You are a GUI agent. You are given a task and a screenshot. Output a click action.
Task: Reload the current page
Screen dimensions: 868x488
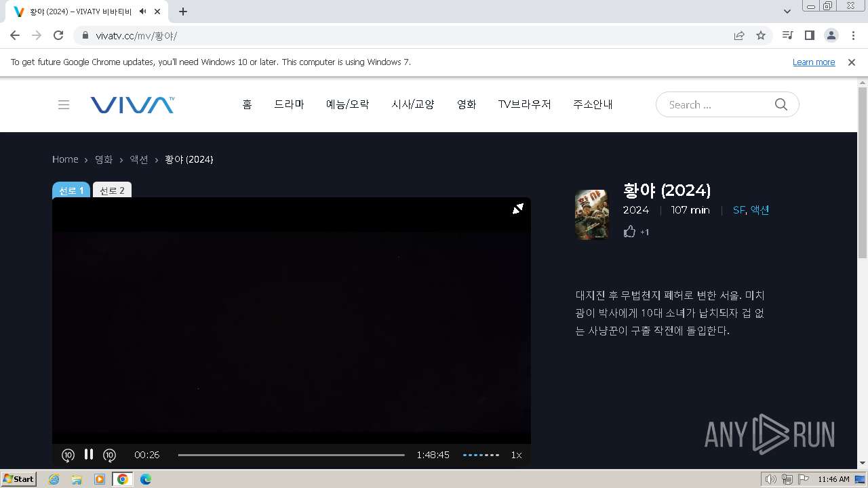tap(58, 35)
